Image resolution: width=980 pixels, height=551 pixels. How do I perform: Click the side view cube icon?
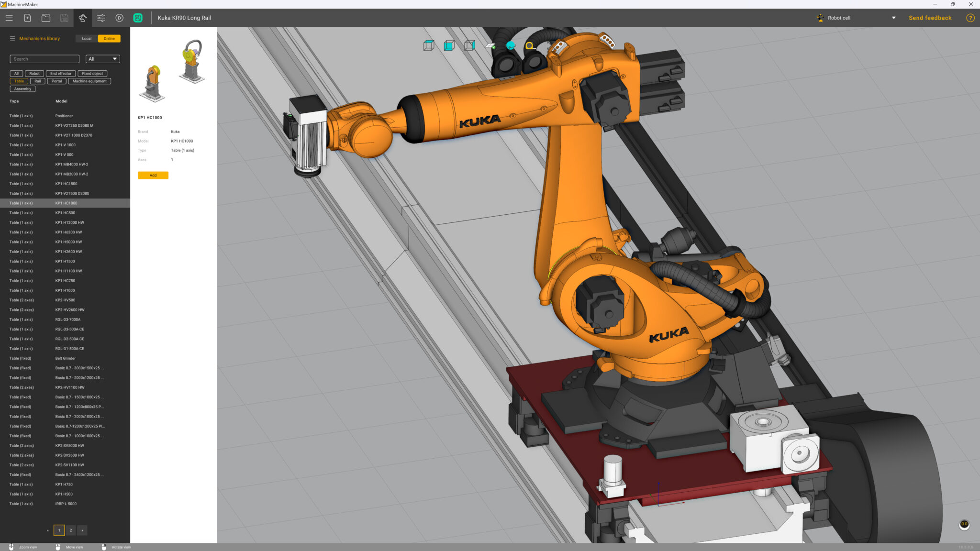tap(469, 45)
